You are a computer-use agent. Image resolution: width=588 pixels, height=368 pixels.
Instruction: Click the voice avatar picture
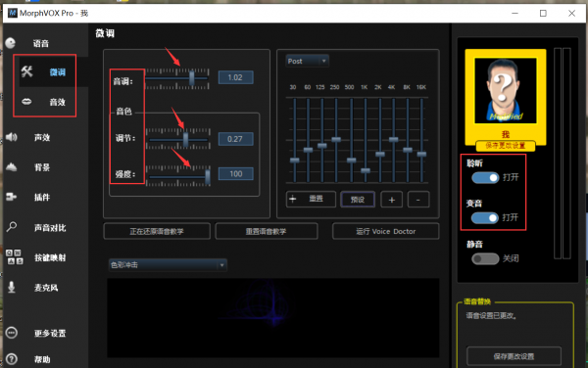point(506,91)
